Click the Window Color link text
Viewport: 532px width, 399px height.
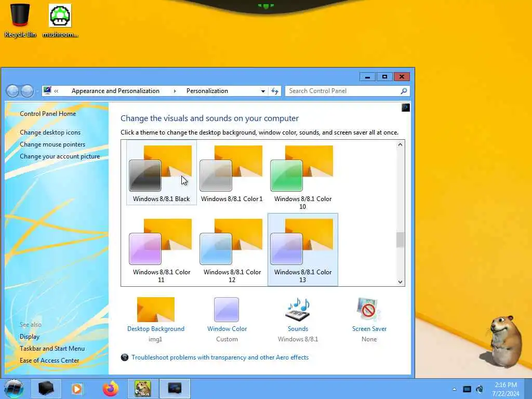[x=227, y=329]
